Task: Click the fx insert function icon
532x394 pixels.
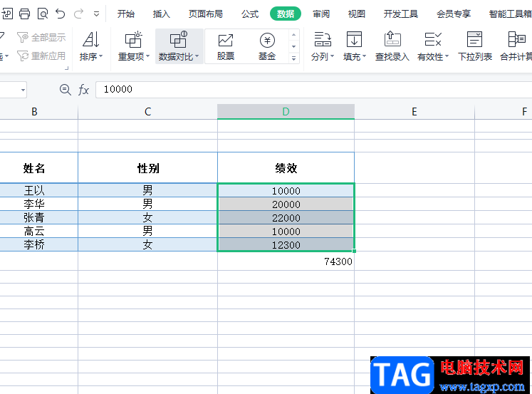Action: click(x=83, y=90)
